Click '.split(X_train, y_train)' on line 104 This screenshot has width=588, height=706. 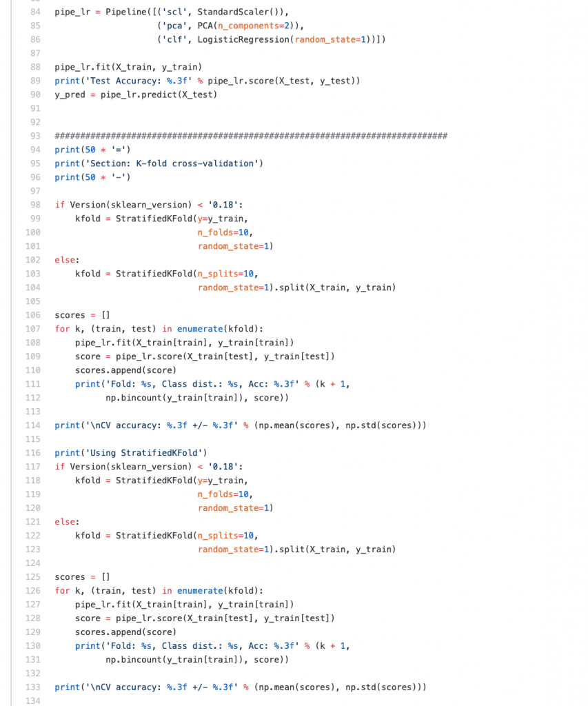pos(335,288)
